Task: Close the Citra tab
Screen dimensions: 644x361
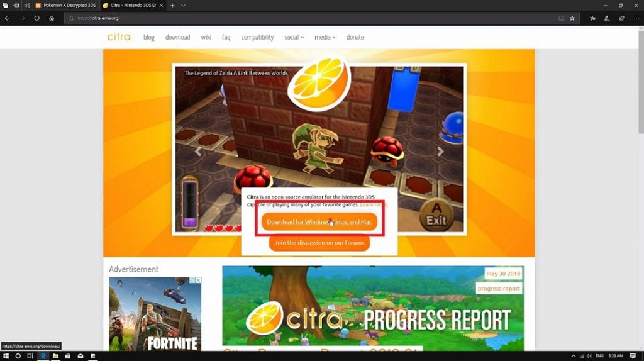Action: click(x=162, y=5)
